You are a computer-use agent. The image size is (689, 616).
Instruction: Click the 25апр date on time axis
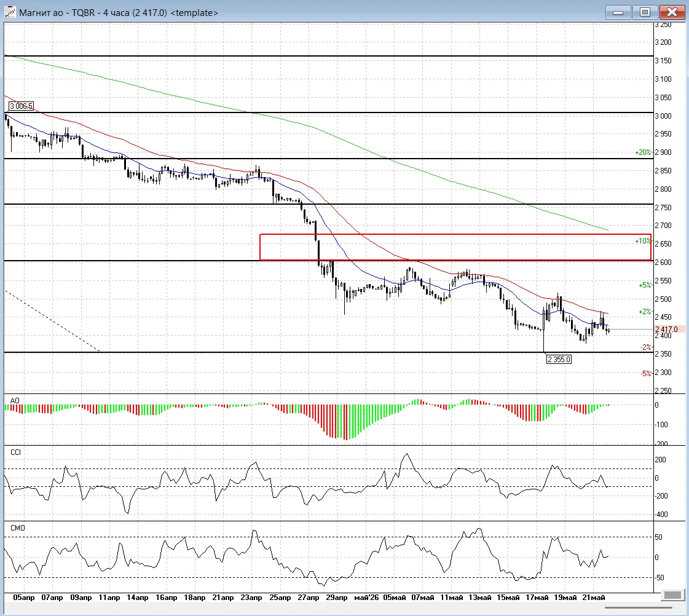pyautogui.click(x=280, y=598)
